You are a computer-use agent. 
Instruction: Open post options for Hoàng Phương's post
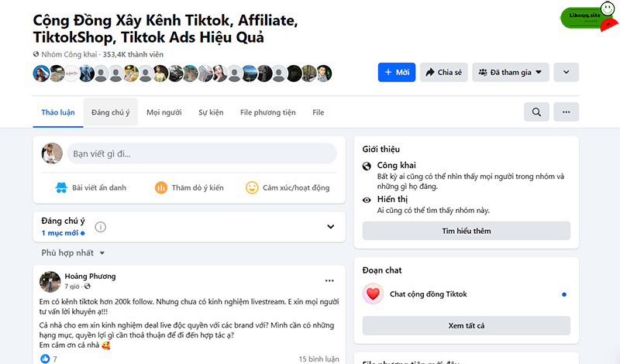[x=329, y=280]
